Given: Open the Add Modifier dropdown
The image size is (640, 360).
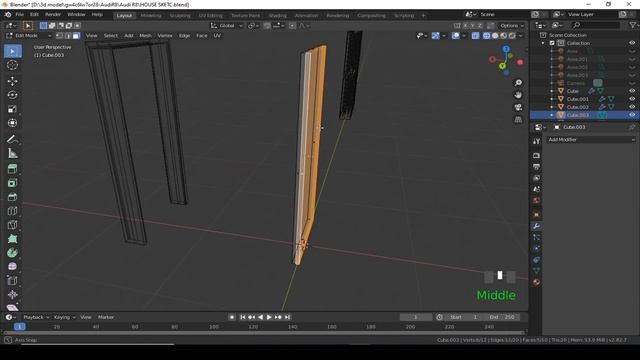Looking at the screenshot, I should tap(591, 140).
